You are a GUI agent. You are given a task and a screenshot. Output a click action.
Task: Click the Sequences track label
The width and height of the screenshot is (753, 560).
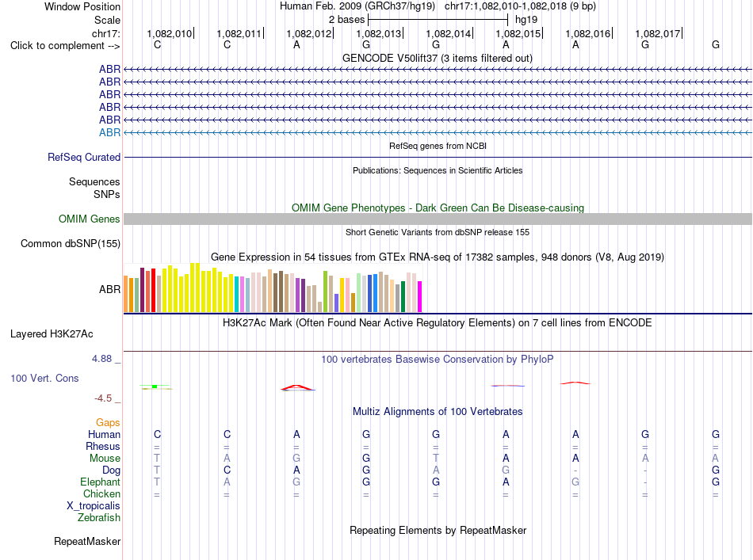click(x=94, y=182)
